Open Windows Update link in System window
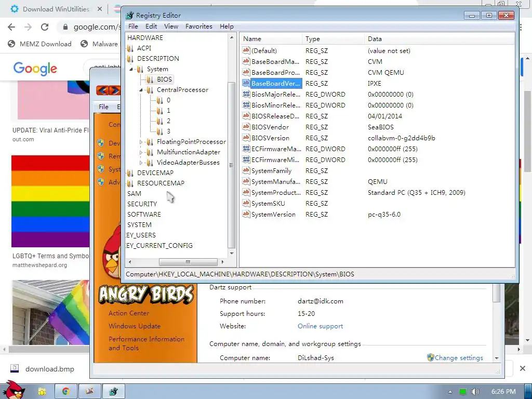The width and height of the screenshot is (532, 399). [x=135, y=326]
